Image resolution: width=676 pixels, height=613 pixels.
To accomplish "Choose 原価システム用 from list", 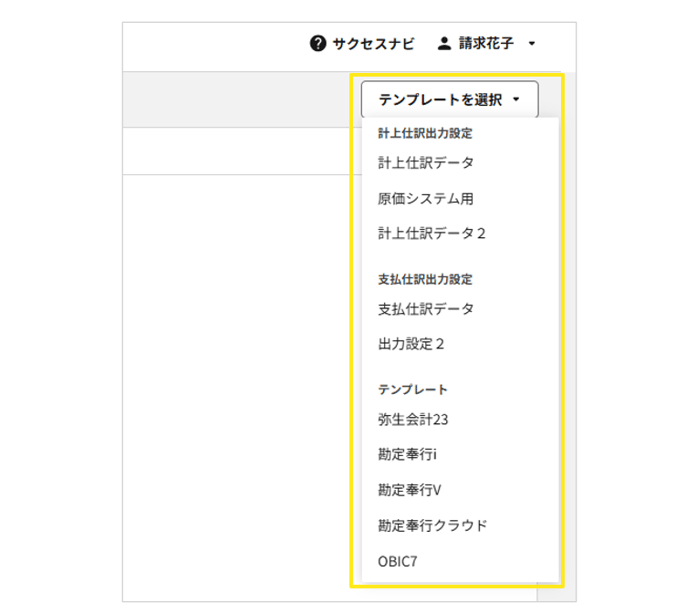I will tap(426, 198).
